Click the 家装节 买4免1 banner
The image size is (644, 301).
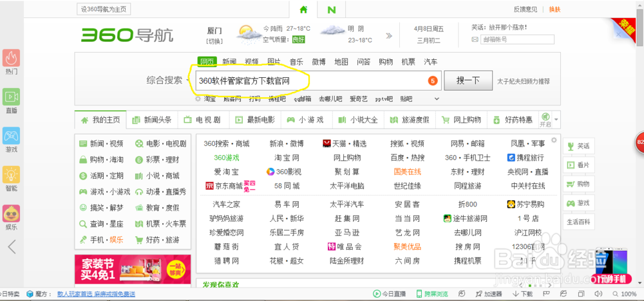(133, 269)
